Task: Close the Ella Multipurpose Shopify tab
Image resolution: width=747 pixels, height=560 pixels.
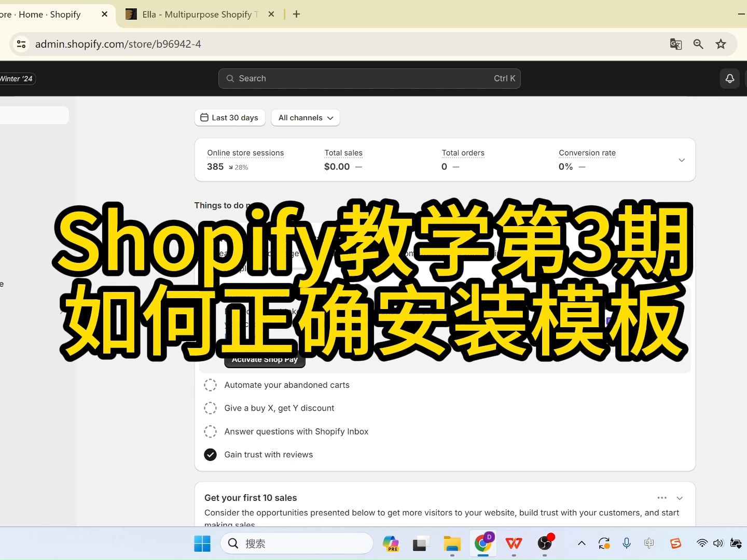Action: [271, 14]
